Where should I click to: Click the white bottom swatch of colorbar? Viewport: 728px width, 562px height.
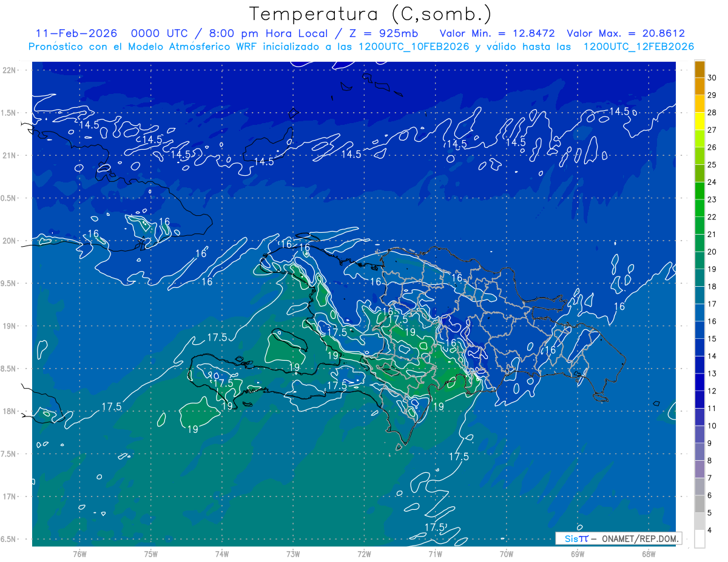(x=699, y=539)
